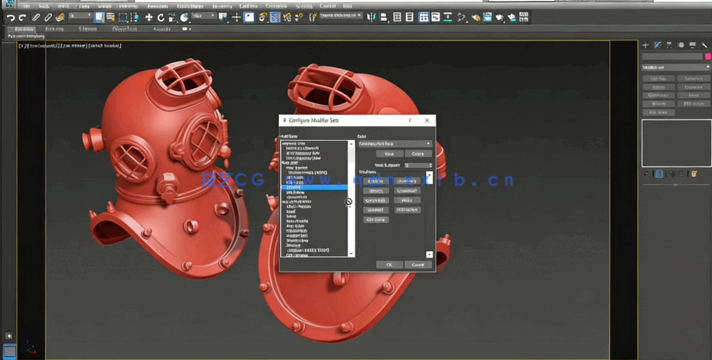Click ribbon minimize toggle after Populate tab
Viewport: 712px width, 360px height.
186,29
